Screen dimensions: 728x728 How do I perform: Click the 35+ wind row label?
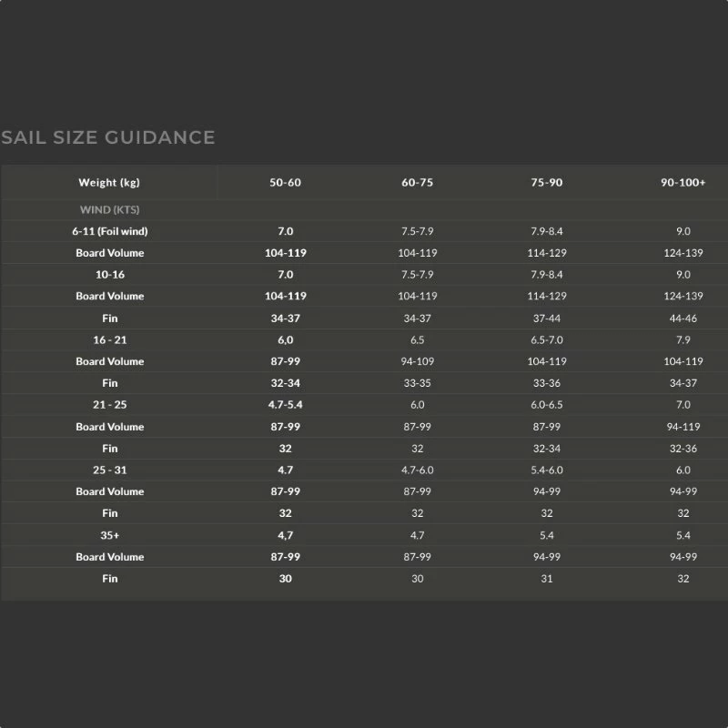point(109,535)
